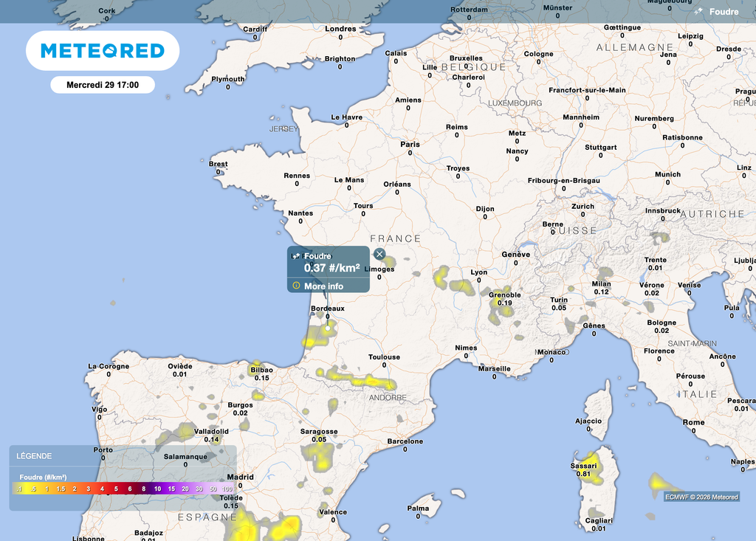Viewport: 756px width, 541px height.
Task: Click the purple 10 value on legend
Action: 157,489
